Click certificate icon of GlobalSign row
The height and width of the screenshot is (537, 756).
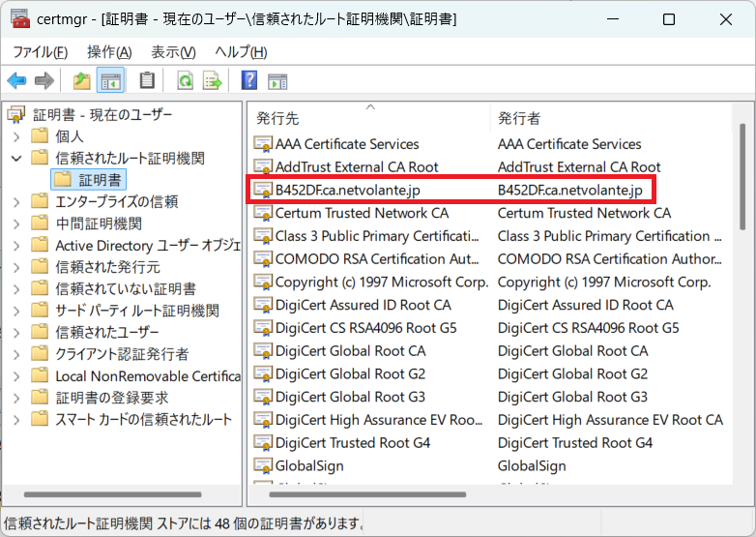click(x=263, y=465)
